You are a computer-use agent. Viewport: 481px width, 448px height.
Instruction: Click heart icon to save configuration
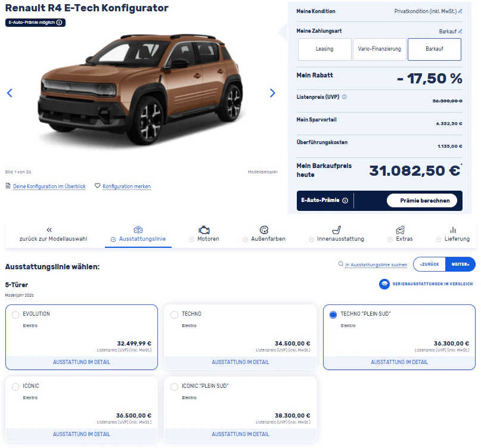point(97,186)
